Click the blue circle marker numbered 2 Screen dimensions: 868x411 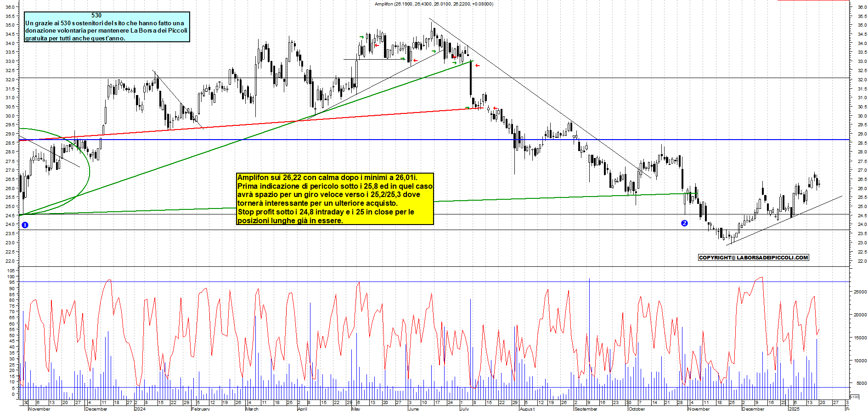(x=684, y=223)
